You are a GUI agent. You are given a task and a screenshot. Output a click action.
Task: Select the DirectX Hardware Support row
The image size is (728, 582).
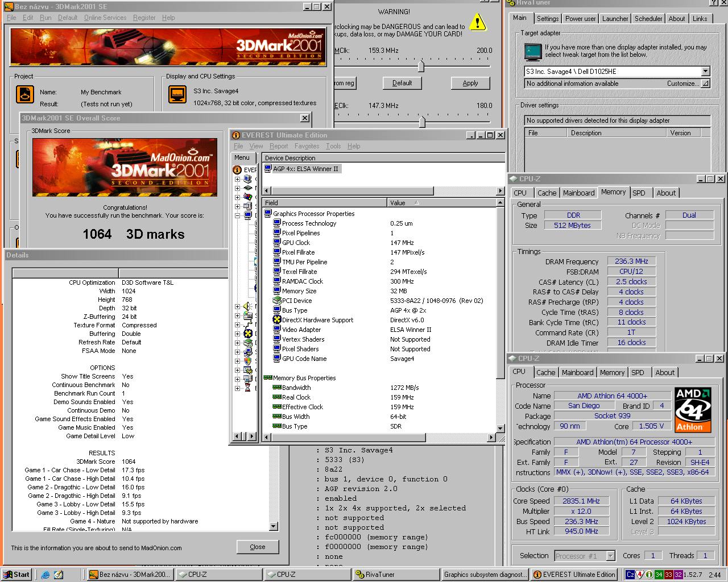tap(379, 320)
